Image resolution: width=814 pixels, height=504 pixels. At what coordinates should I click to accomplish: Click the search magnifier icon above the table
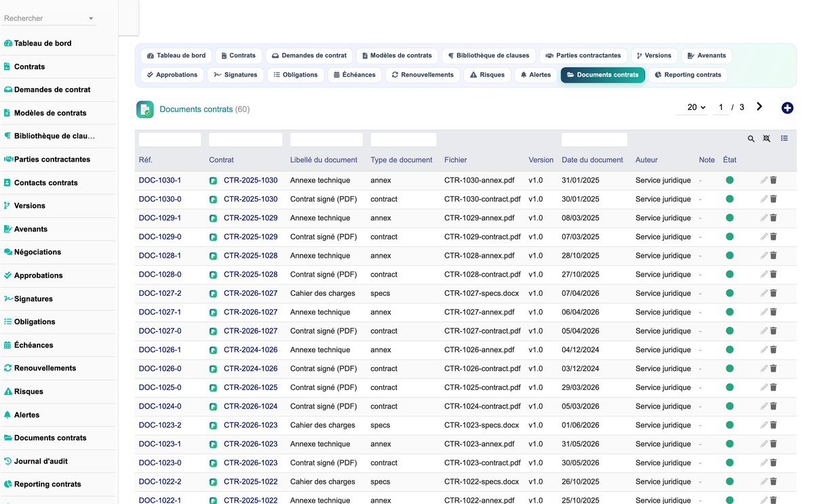pos(751,138)
